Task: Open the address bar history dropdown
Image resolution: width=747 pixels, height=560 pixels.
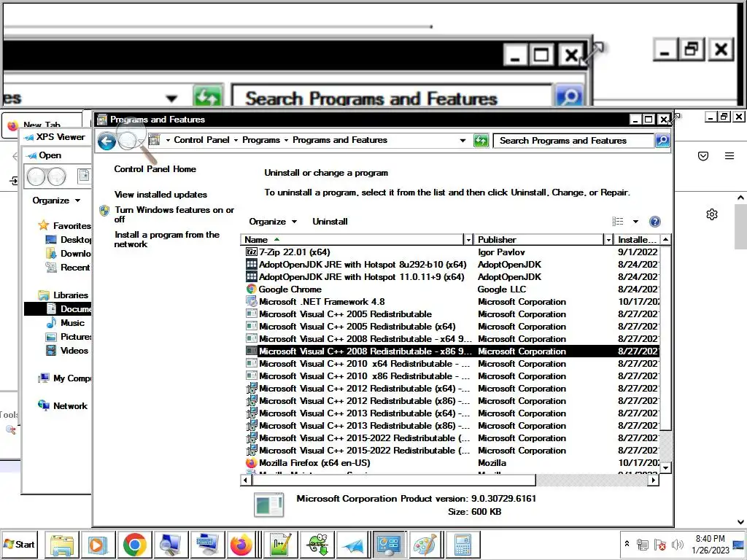Action: (462, 141)
